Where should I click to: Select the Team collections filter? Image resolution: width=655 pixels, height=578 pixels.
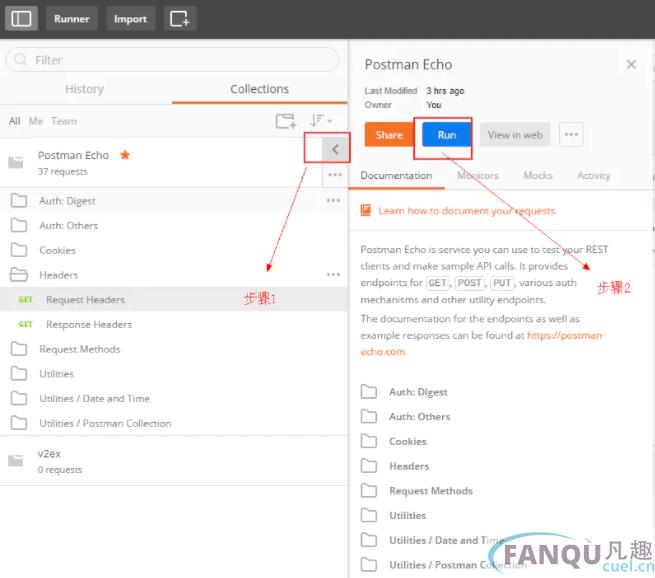[64, 121]
